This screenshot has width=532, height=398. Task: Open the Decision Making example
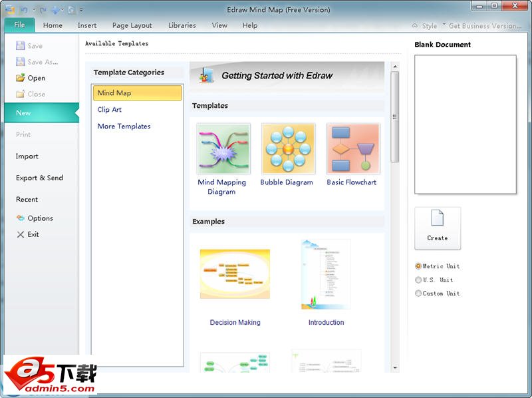click(x=235, y=274)
